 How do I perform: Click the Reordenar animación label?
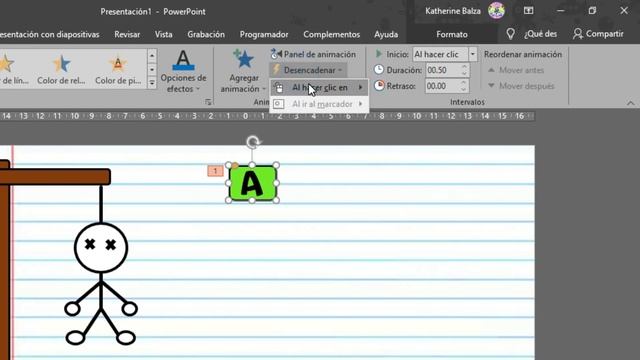click(x=523, y=54)
